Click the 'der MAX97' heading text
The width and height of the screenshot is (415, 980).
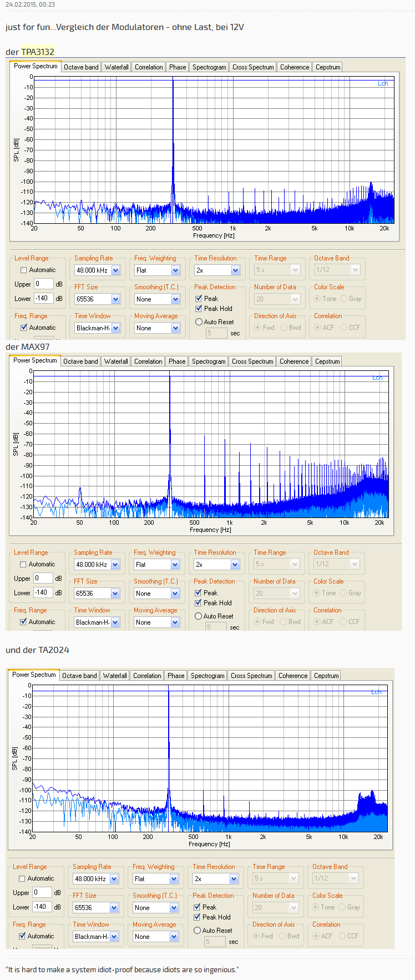27,346
